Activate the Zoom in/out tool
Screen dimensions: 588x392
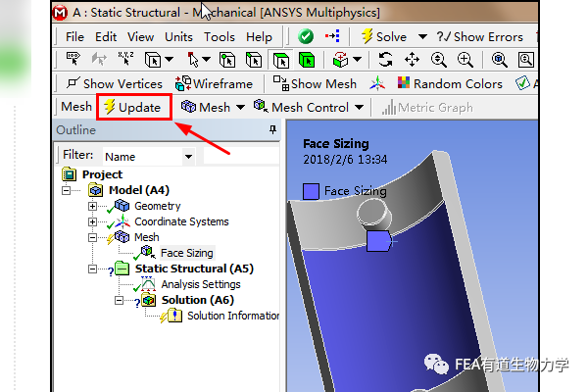click(438, 60)
